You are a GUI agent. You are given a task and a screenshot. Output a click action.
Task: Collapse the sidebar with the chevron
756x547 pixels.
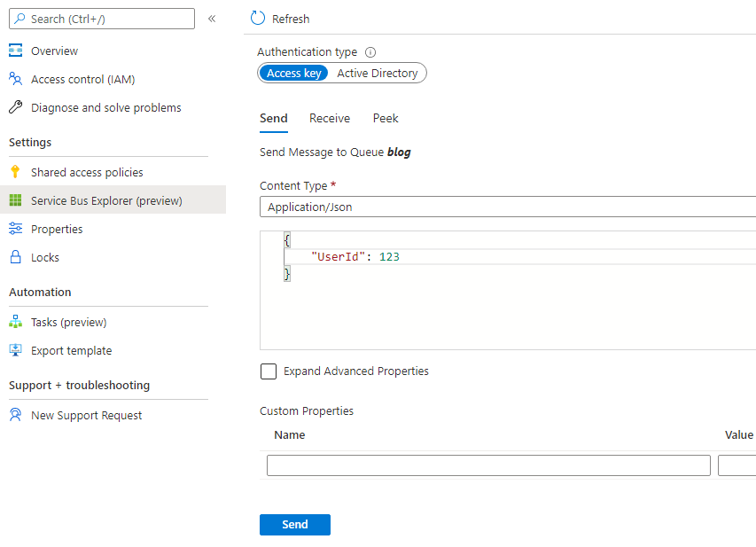(212, 19)
